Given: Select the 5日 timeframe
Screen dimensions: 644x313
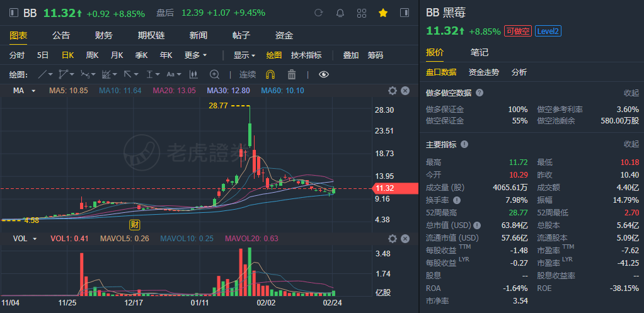Looking at the screenshot, I should tap(43, 55).
